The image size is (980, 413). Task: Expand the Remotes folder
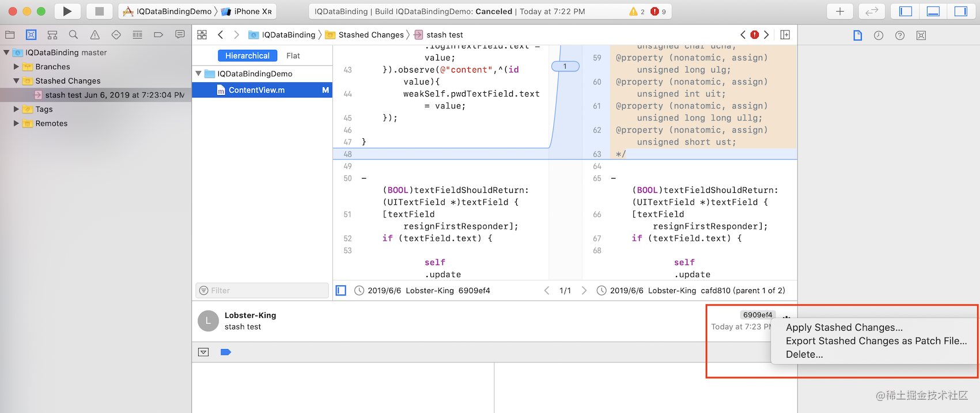[16, 123]
